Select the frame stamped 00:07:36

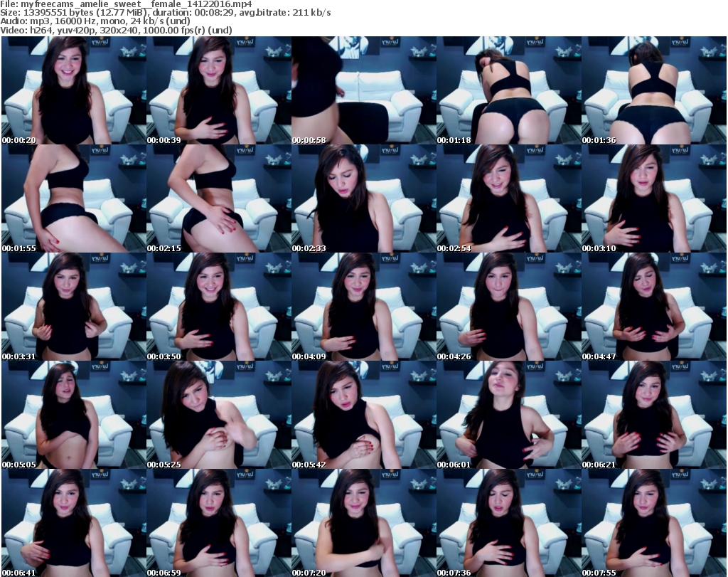(508, 523)
